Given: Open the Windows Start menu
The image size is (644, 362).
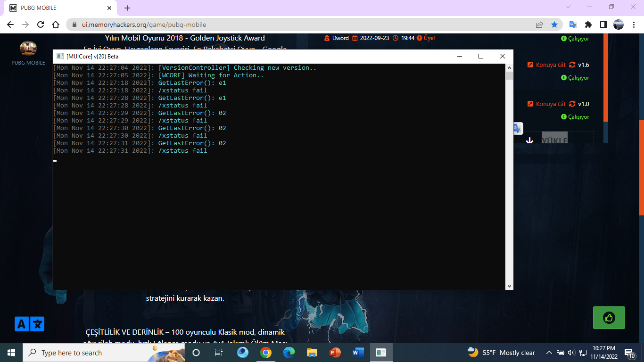Looking at the screenshot, I should pos(11,353).
